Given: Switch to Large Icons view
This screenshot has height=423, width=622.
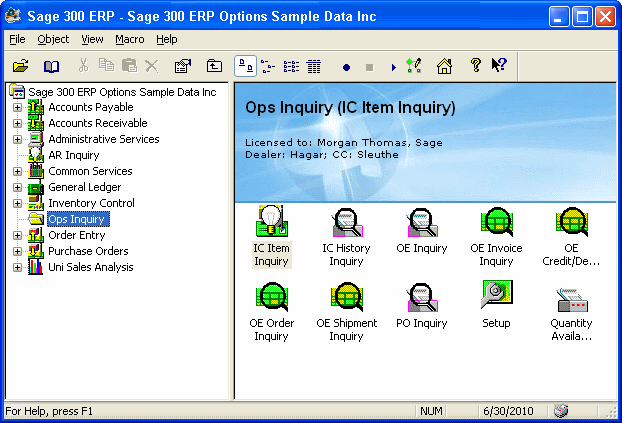Looking at the screenshot, I should pos(246,66).
